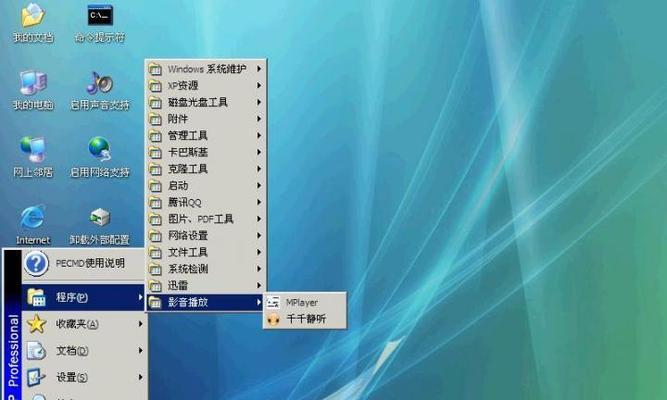The image size is (667, 400).
Task: Expand the 磁盘光盘工具 submenu arrow
Action: pyautogui.click(x=259, y=102)
